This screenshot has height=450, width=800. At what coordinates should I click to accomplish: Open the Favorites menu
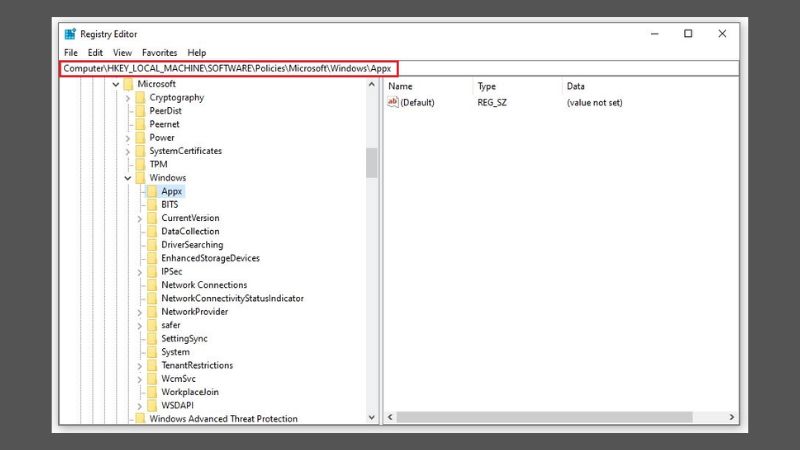pos(159,52)
